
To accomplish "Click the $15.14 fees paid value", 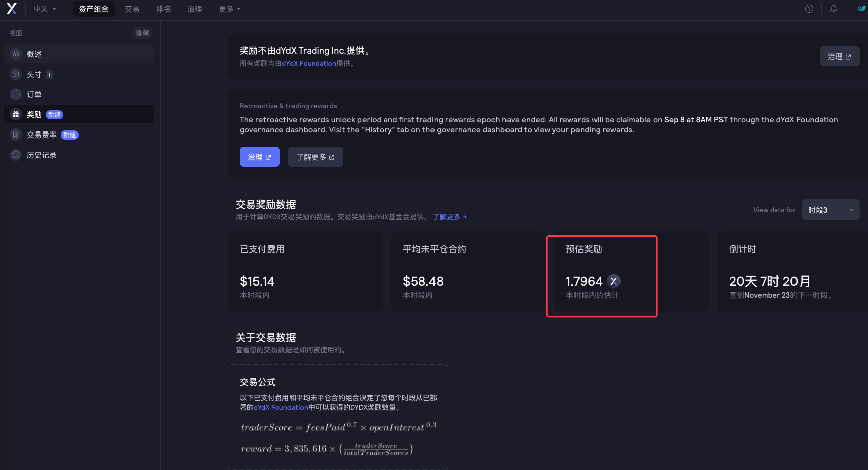I will click(257, 281).
